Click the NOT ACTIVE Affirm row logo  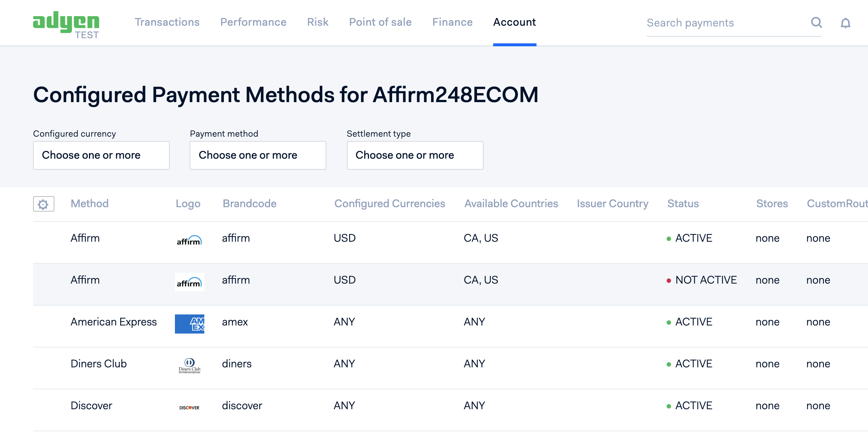pos(189,282)
